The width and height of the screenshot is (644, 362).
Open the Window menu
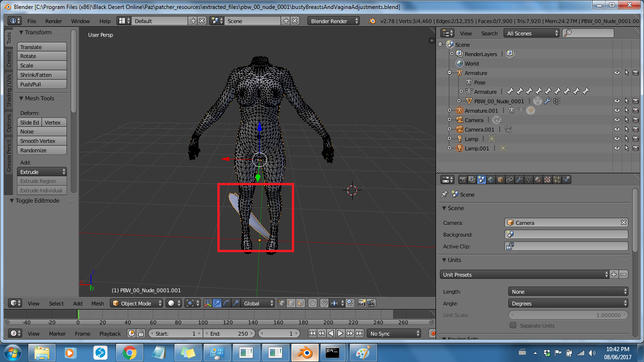tap(80, 21)
